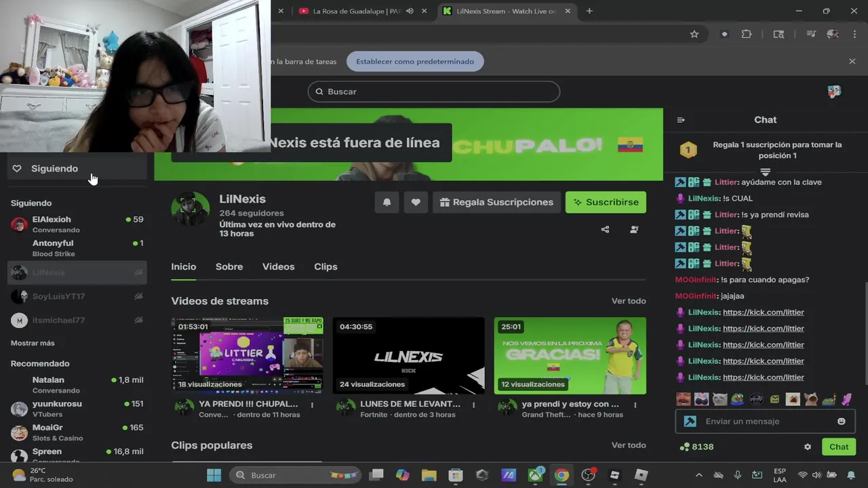Insert the white cat emote

719,399
